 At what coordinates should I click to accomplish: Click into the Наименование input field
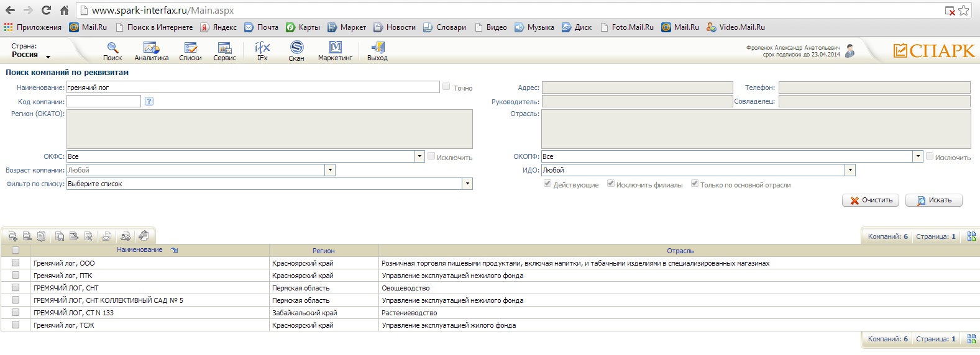pos(252,88)
